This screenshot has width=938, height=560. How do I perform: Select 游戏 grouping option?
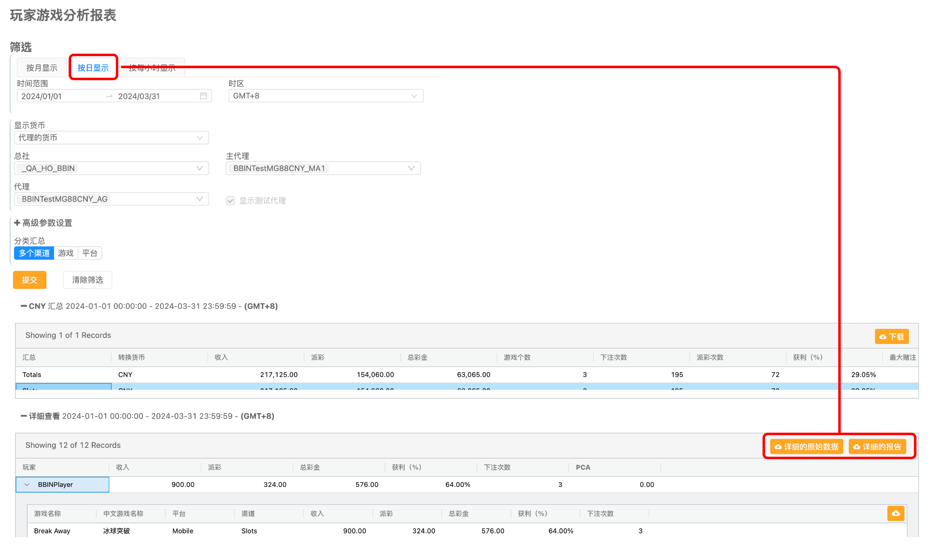click(66, 253)
